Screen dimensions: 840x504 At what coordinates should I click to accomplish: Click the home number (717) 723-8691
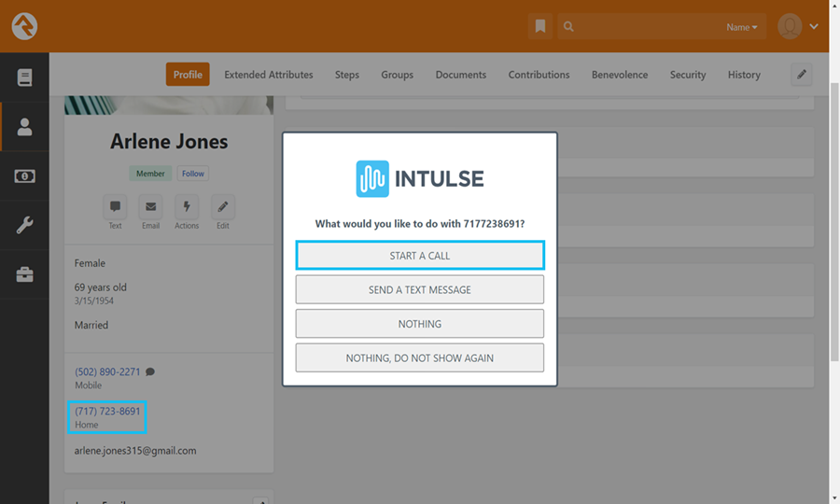(107, 412)
